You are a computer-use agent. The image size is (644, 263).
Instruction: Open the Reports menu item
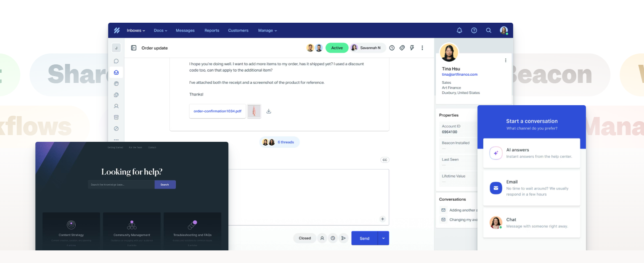pyautogui.click(x=212, y=30)
